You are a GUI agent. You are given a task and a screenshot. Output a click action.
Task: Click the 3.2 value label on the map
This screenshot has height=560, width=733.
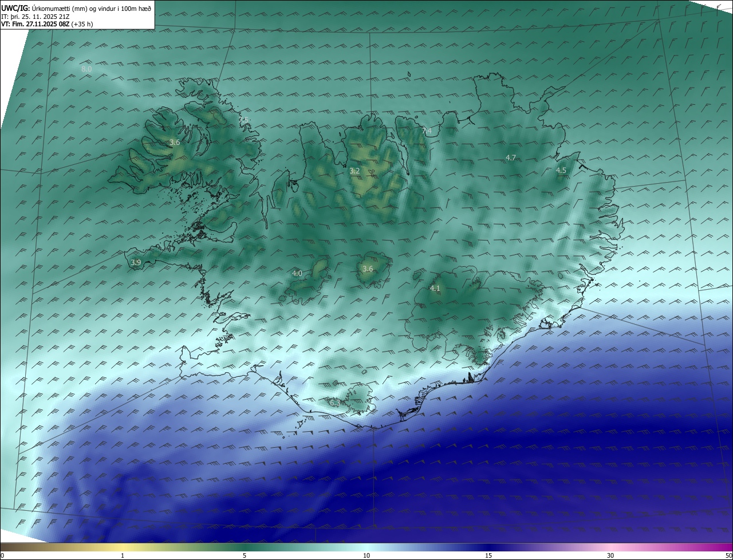(354, 171)
